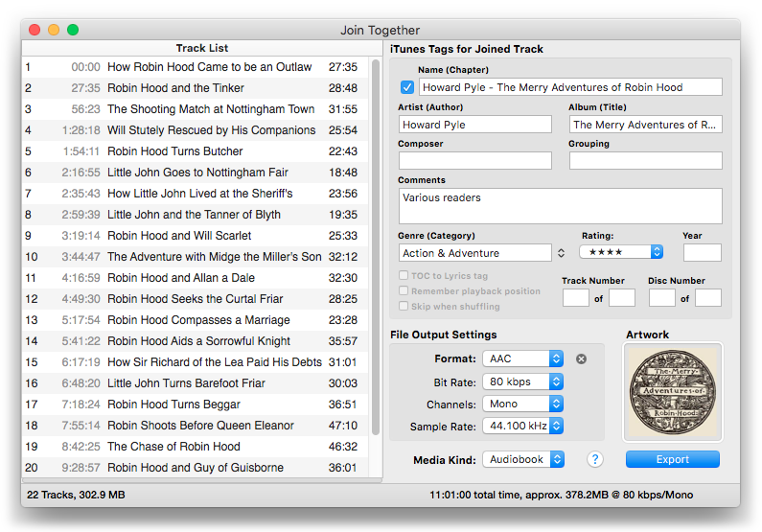The image size is (762, 532).
Task: Select 'Robin Hood Compasses a Marriage'
Action: click(195, 320)
